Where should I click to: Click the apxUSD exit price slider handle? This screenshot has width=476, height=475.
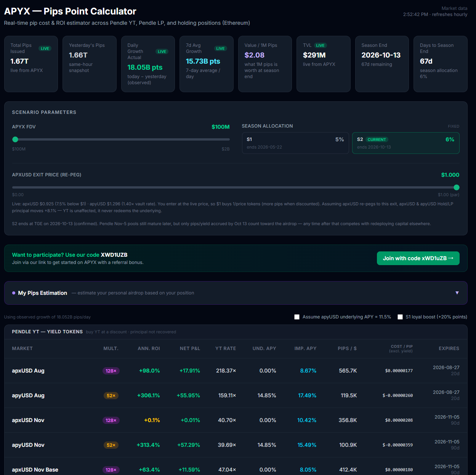click(457, 187)
